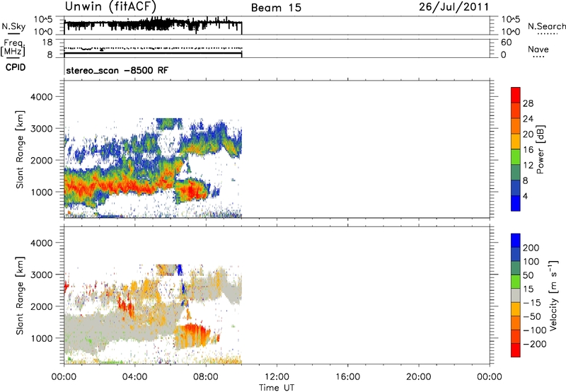Viewport: 566px width, 392px height.
Task: Click the red top segment of the power color bar
Action: (x=516, y=95)
